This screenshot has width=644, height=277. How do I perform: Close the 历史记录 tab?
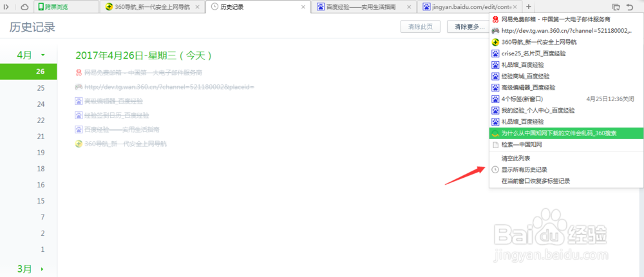coord(303,7)
